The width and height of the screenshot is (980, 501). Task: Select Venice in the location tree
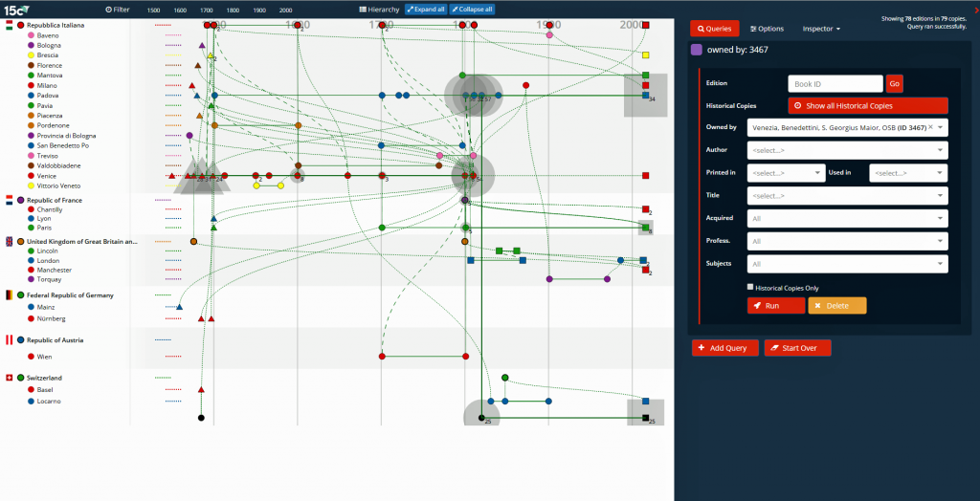click(47, 176)
